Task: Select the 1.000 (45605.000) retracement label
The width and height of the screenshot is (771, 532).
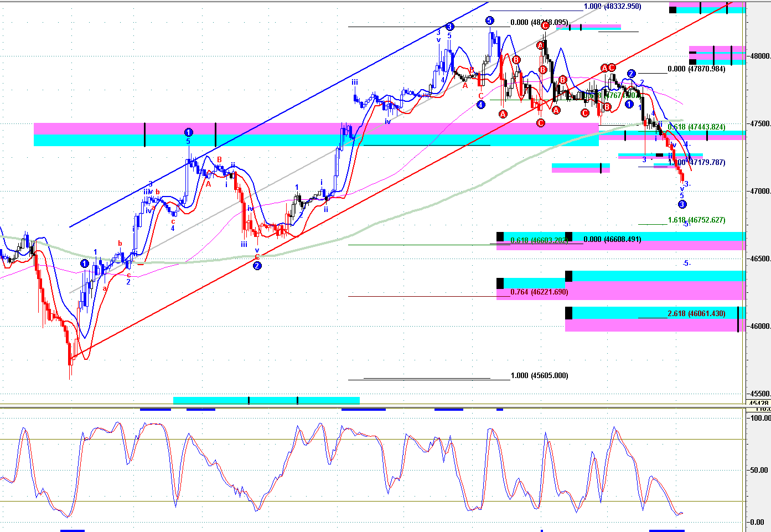Action: (539, 375)
